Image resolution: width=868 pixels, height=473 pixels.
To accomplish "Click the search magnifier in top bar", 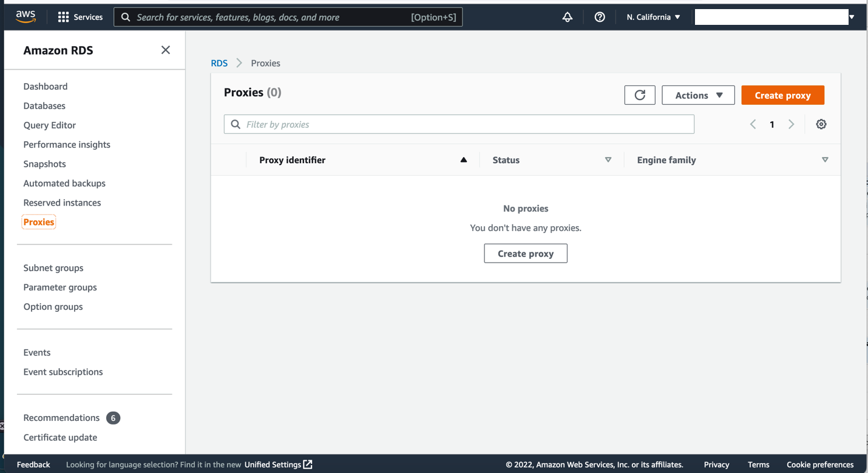I will pos(126,17).
